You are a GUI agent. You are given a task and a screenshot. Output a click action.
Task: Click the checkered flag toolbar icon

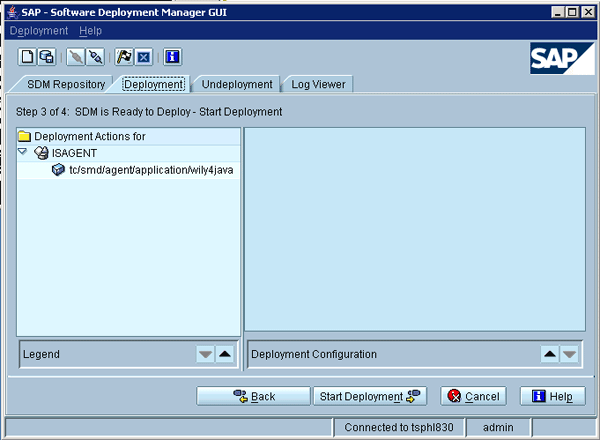click(x=124, y=57)
